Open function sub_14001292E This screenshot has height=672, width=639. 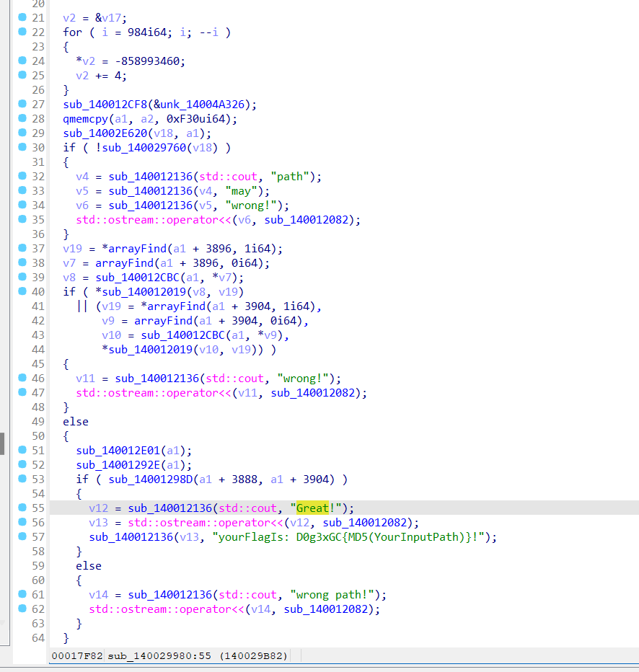[118, 465]
